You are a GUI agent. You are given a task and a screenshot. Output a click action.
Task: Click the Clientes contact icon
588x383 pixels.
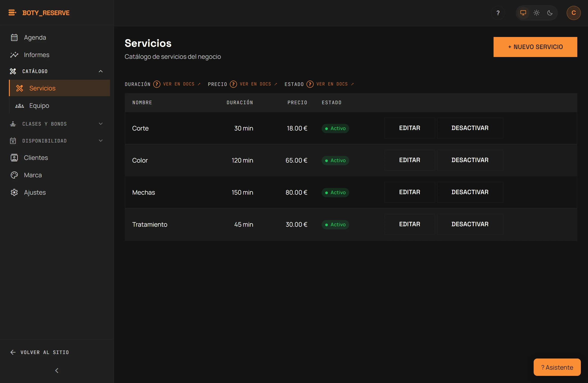coord(14,158)
